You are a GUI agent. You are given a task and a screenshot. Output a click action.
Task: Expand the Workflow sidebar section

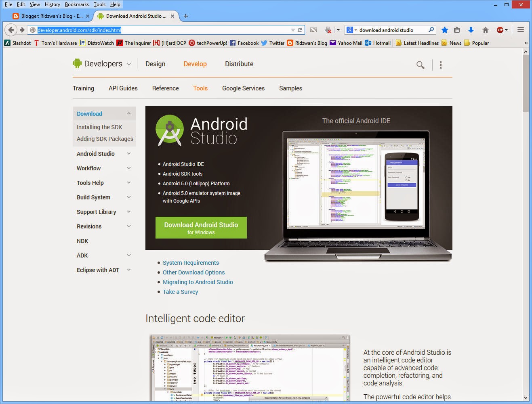click(x=129, y=168)
